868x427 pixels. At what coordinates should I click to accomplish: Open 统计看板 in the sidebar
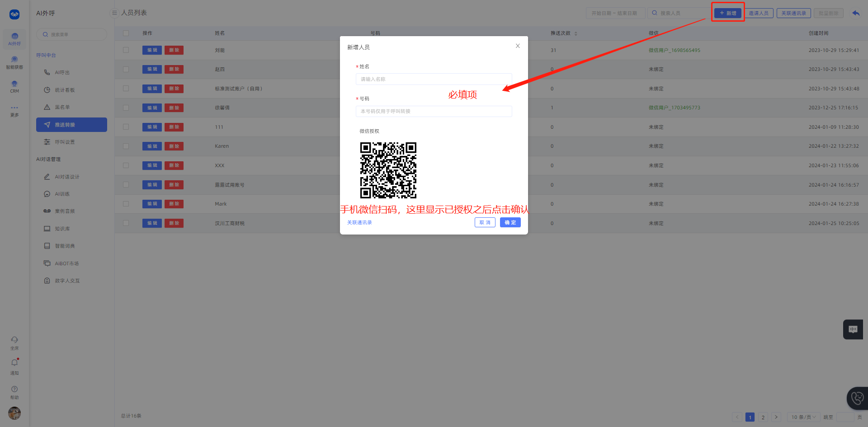coord(71,90)
